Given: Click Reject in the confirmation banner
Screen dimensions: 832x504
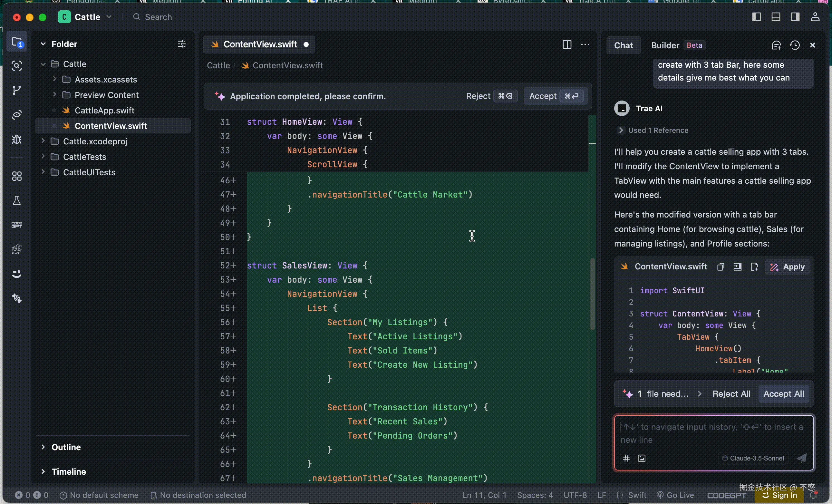Looking at the screenshot, I should click(x=478, y=96).
